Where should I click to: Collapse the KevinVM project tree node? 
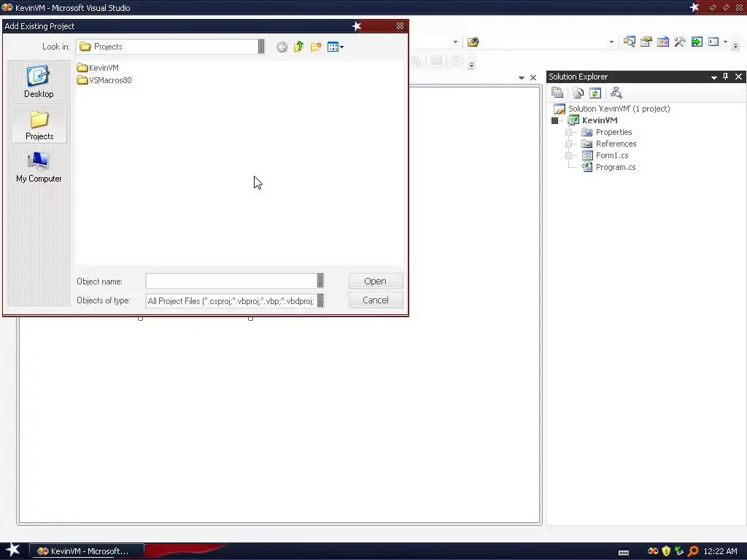click(x=554, y=120)
